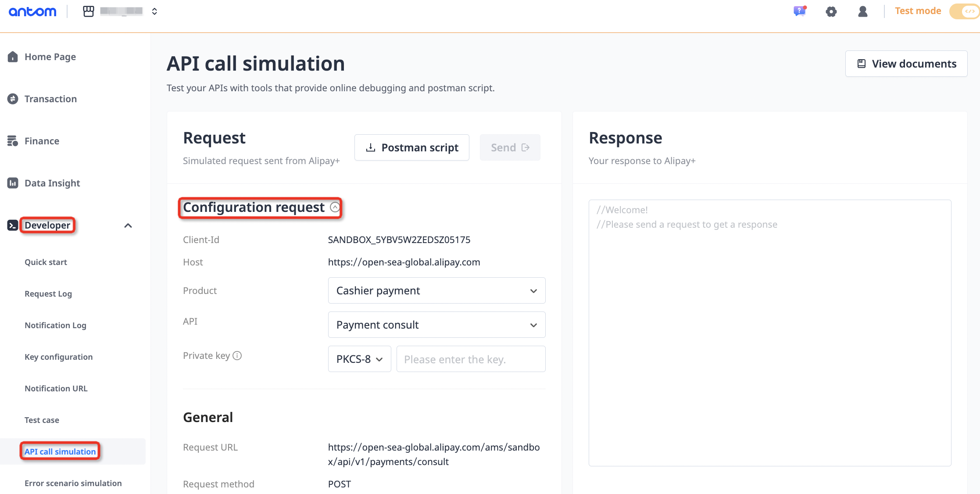Click the Data Insight chart icon

coord(13,183)
